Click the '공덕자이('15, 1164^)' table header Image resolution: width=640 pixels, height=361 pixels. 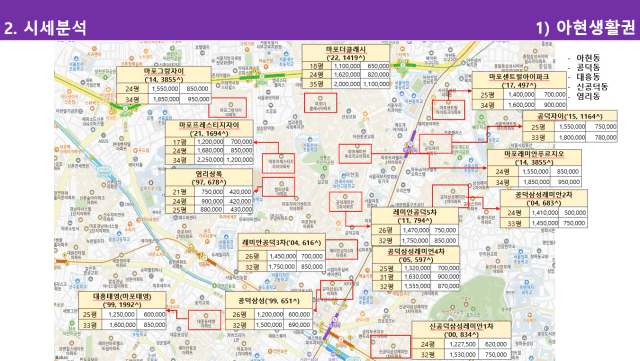[x=570, y=116]
